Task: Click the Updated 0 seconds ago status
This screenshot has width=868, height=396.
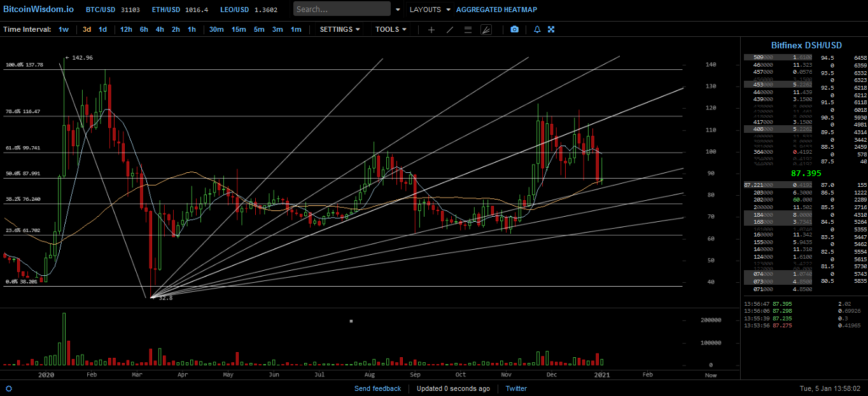Action: click(453, 388)
